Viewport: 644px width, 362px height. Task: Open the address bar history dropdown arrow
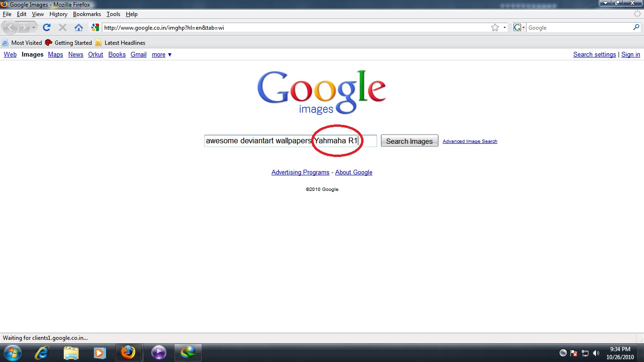tap(504, 27)
